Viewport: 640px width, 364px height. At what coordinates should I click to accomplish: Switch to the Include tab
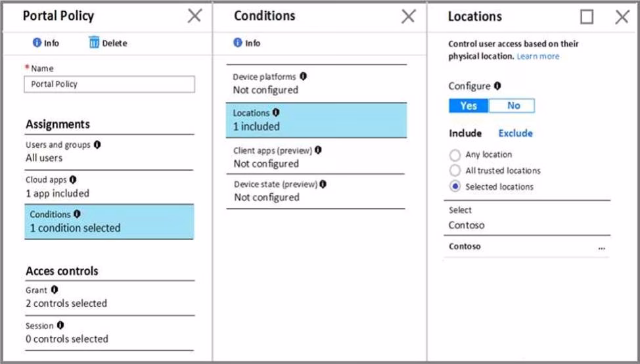click(x=465, y=133)
